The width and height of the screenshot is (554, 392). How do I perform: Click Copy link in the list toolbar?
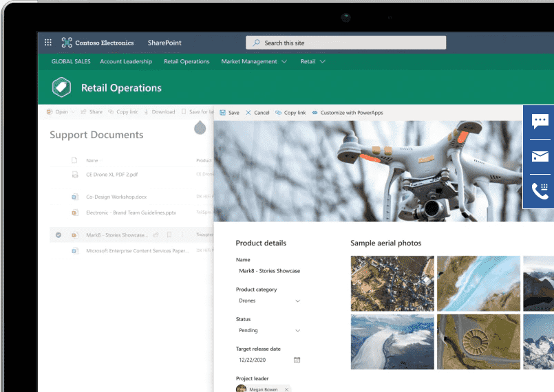pyautogui.click(x=123, y=112)
